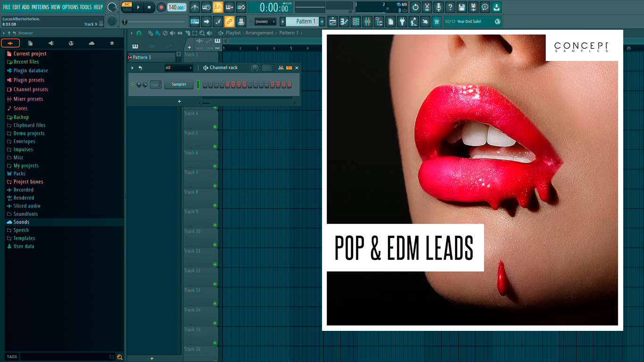Open the PATTERNS menu
The width and height of the screenshot is (644, 362).
(x=40, y=7)
